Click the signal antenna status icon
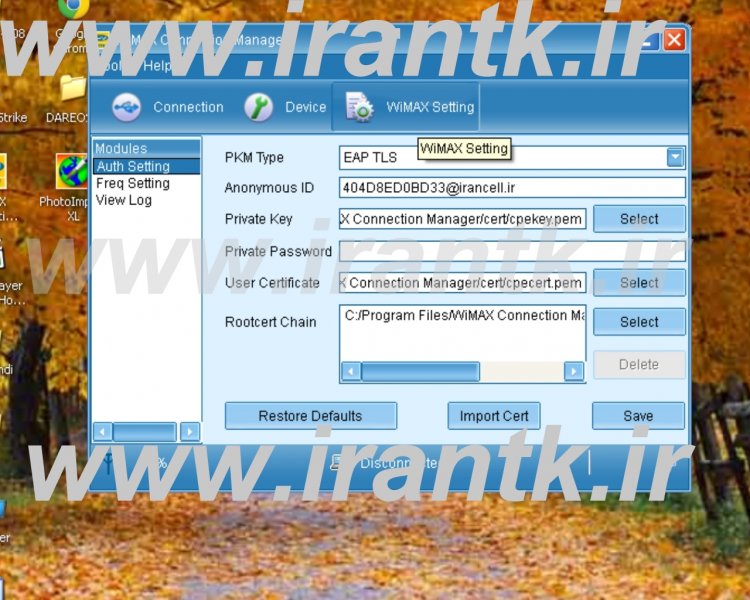The height and width of the screenshot is (600, 750). pos(109,464)
